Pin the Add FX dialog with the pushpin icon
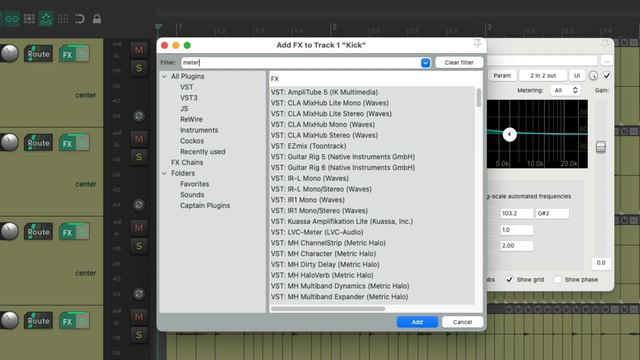Viewport: 640px width, 360px height. click(x=477, y=44)
